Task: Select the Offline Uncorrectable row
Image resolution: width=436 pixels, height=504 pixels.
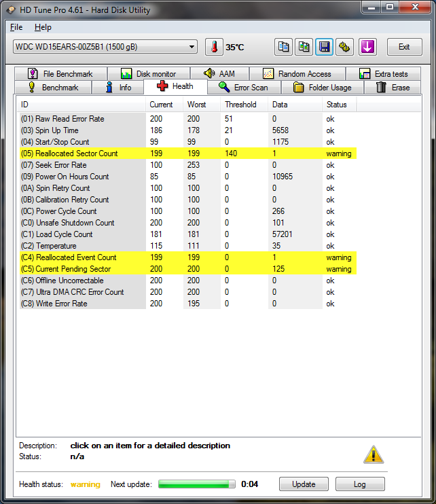Action: tap(188, 281)
